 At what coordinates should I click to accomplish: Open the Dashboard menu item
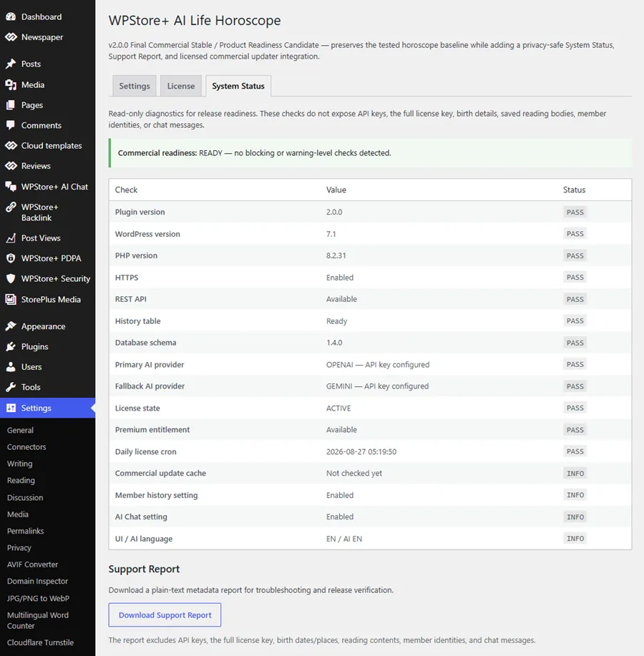pos(48,16)
